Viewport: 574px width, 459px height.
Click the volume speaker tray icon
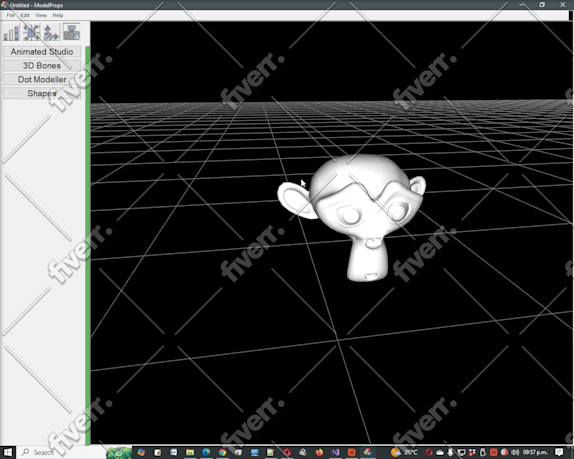(515, 452)
